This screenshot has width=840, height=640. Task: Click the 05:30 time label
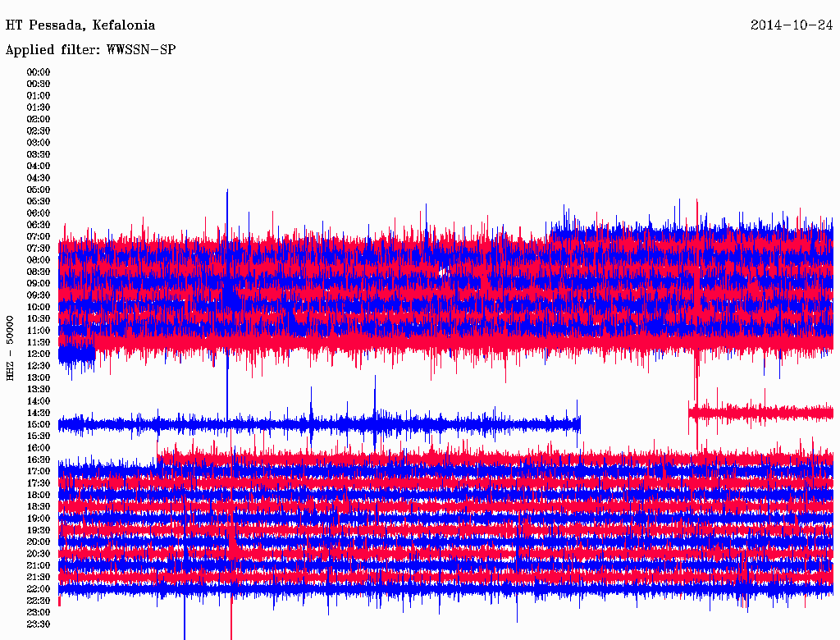pos(39,201)
